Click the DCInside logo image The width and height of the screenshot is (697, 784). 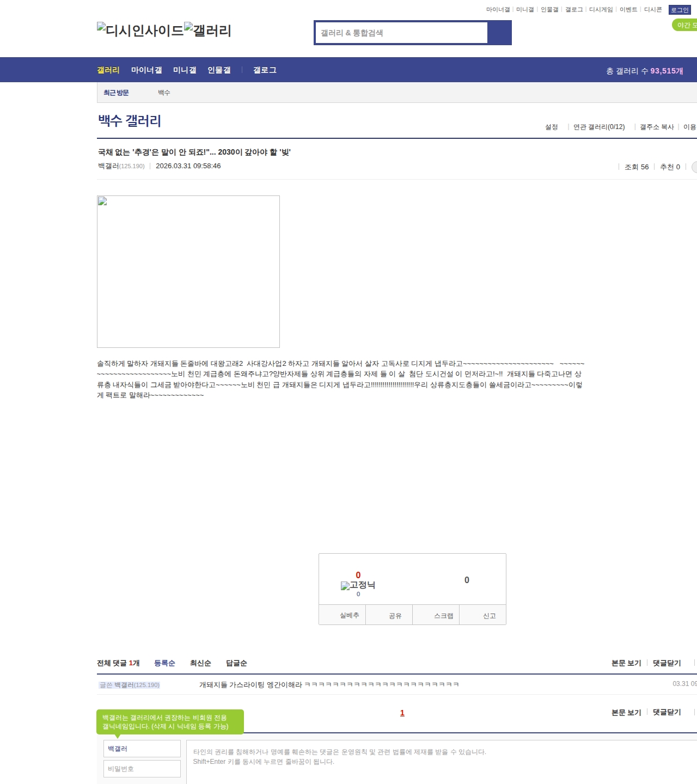pyautogui.click(x=140, y=30)
